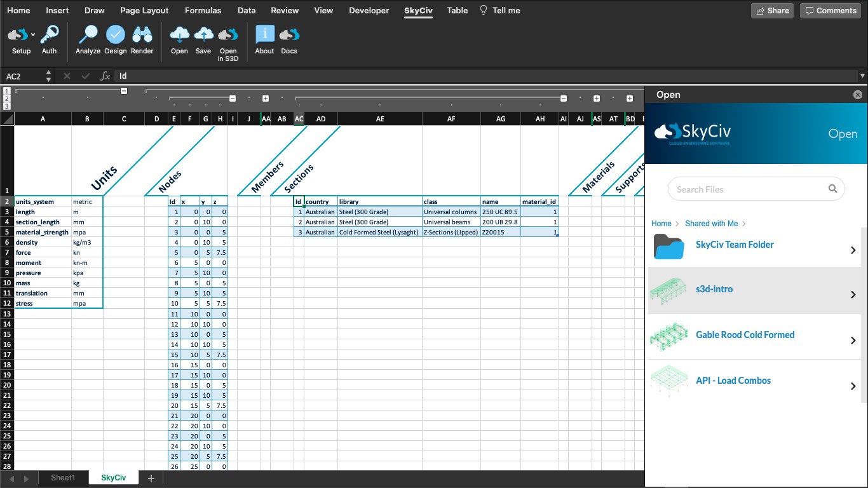868x488 pixels.
Task: Expand the Setup dropdown arrow
Action: [x=33, y=34]
